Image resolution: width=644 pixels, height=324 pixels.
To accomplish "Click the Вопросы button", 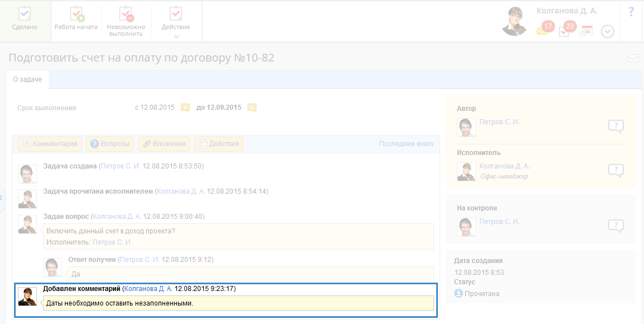I will [x=110, y=144].
